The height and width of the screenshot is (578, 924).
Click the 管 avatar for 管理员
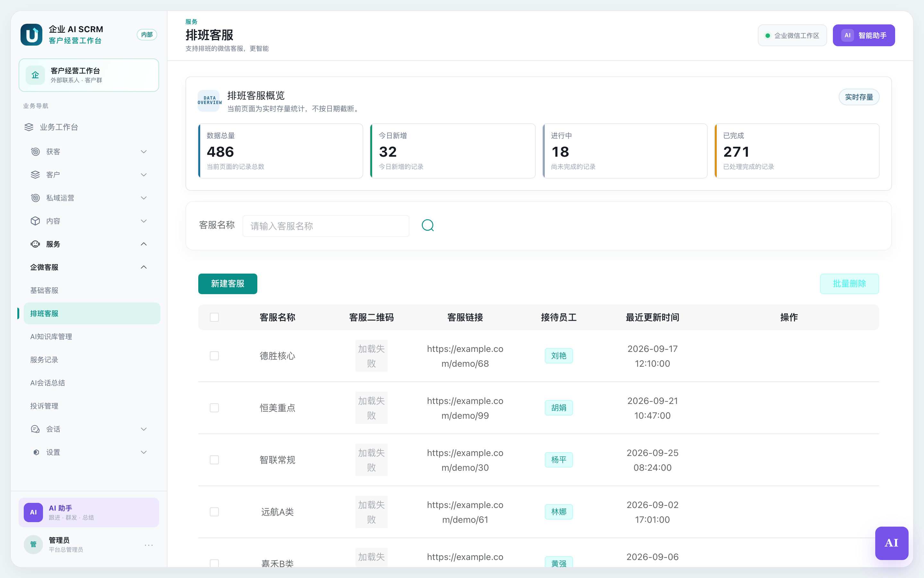point(33,544)
